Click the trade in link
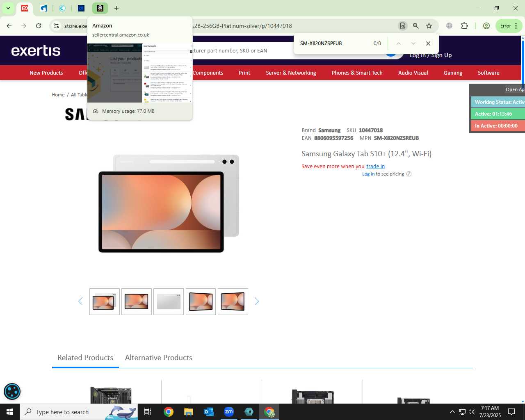 pyautogui.click(x=376, y=166)
